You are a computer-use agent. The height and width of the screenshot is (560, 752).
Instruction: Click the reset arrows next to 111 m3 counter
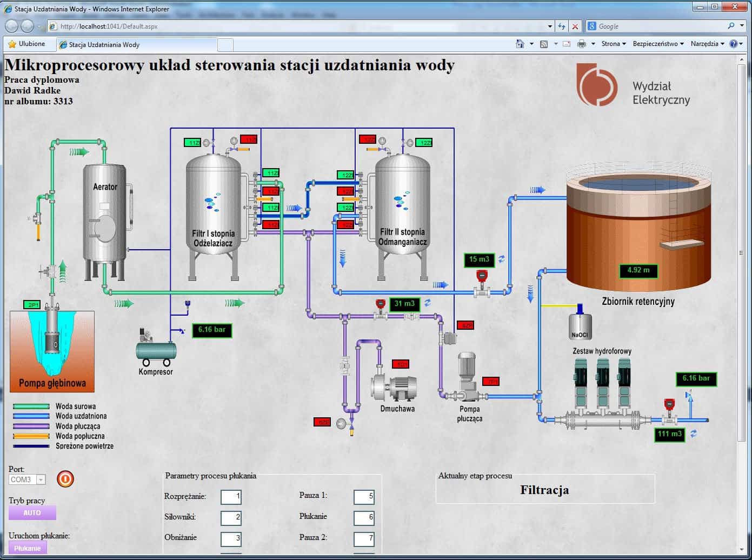pyautogui.click(x=693, y=434)
